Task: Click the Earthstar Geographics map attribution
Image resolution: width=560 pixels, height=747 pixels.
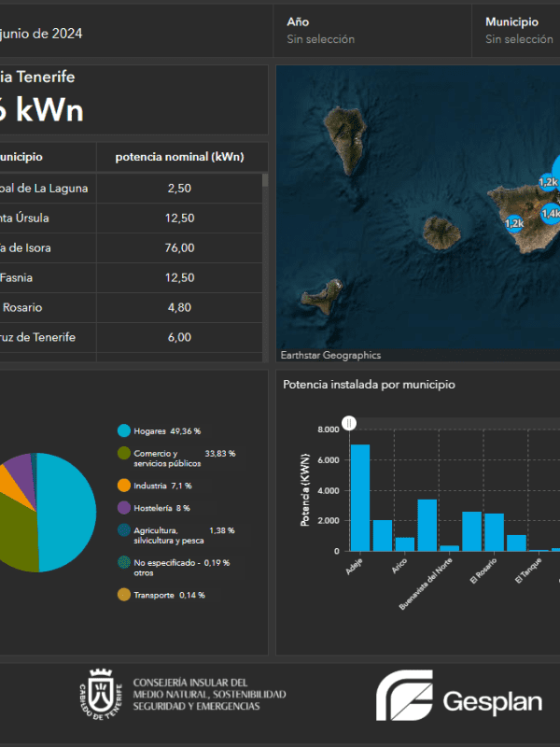Action: pyautogui.click(x=330, y=355)
